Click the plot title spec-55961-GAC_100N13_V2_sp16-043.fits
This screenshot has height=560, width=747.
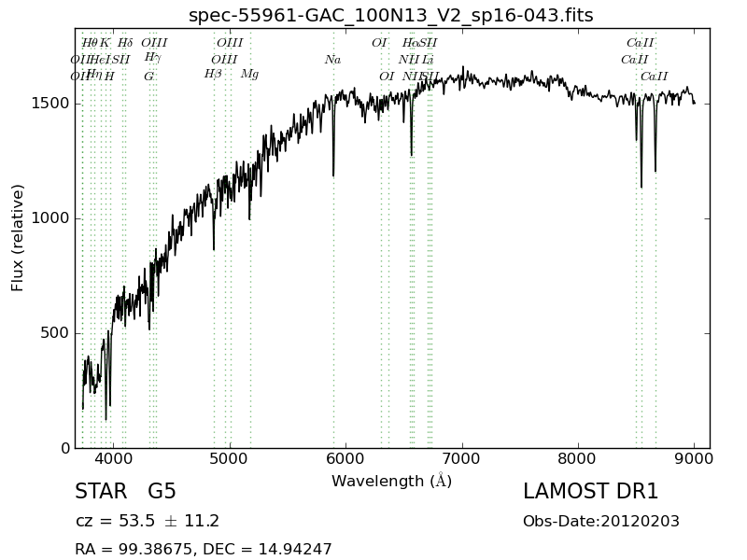(x=390, y=16)
